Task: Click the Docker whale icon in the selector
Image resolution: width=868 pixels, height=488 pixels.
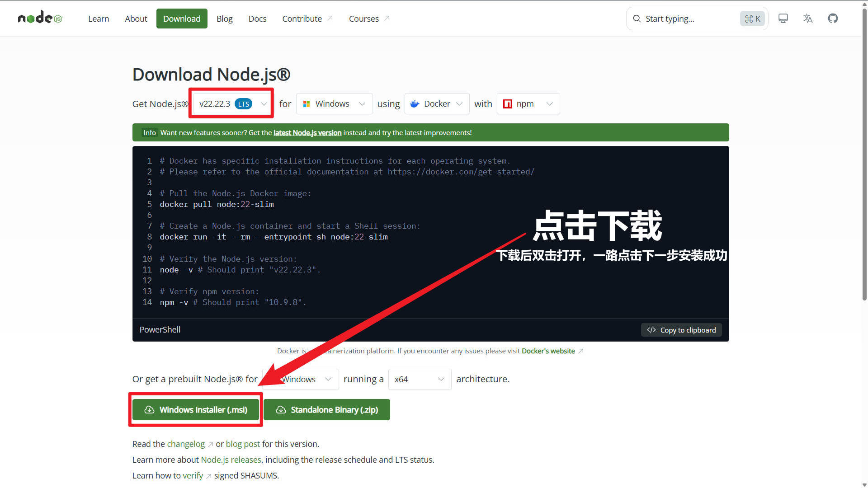Action: 415,104
